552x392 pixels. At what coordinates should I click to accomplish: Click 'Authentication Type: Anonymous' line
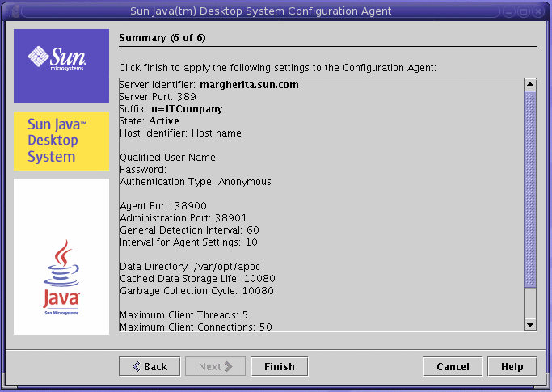point(196,182)
